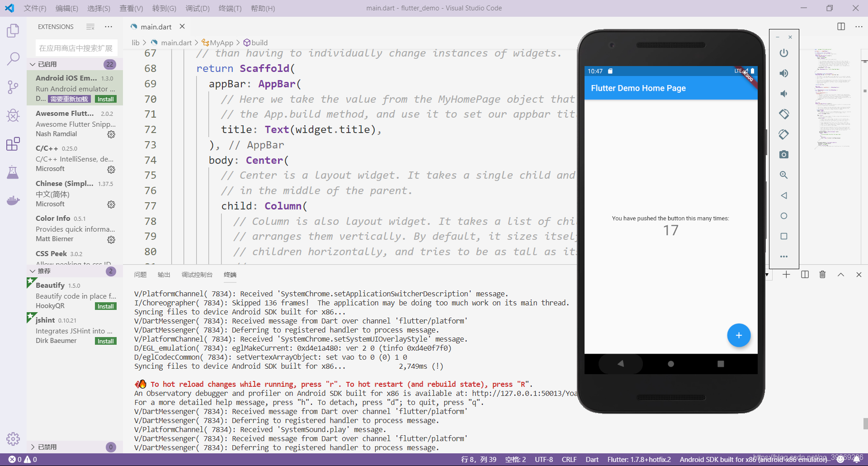Toggle volume up on the emulator
The width and height of the screenshot is (868, 466).
pyautogui.click(x=784, y=73)
